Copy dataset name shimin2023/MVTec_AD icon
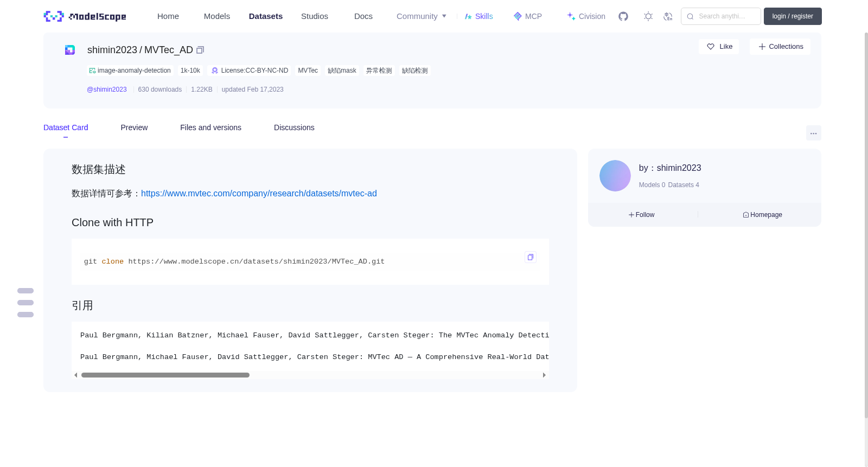 [x=200, y=50]
